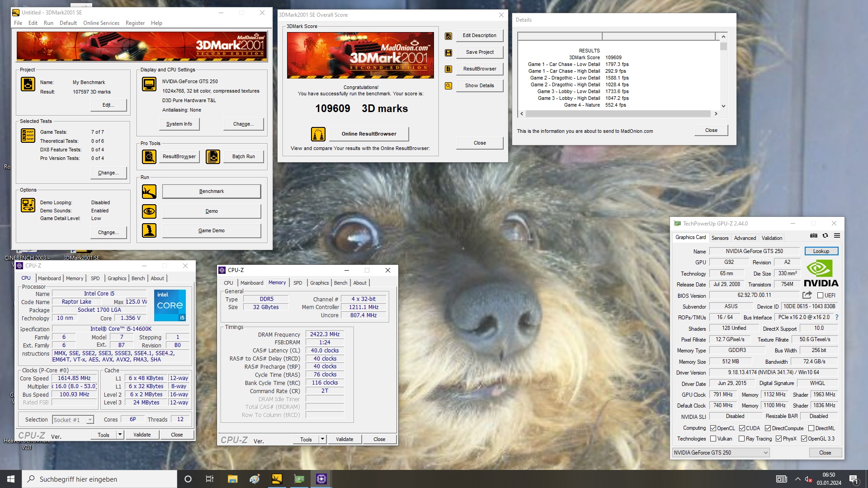Screen dimensions: 868x488
Task: Click the Windows search box
Action: point(99,479)
